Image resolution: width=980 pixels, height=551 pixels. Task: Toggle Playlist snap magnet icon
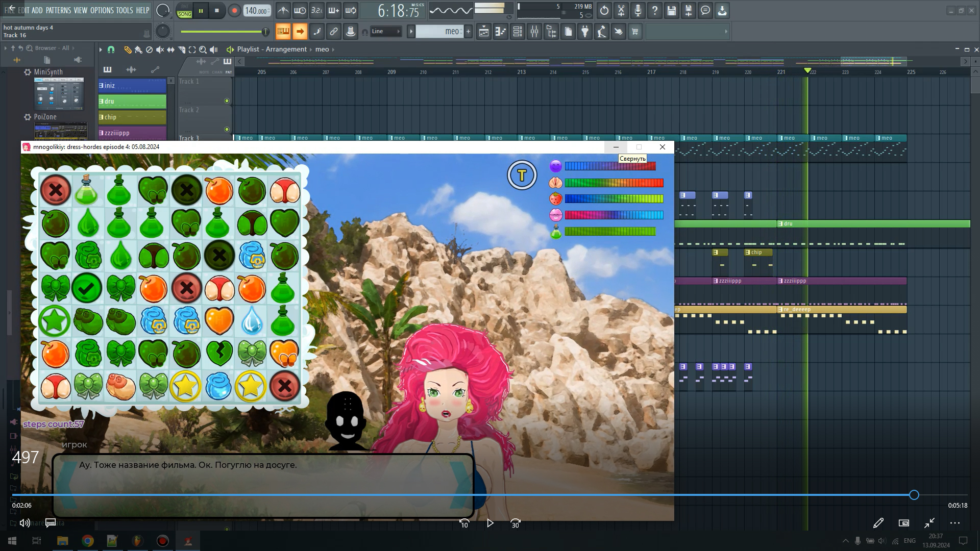tap(112, 49)
